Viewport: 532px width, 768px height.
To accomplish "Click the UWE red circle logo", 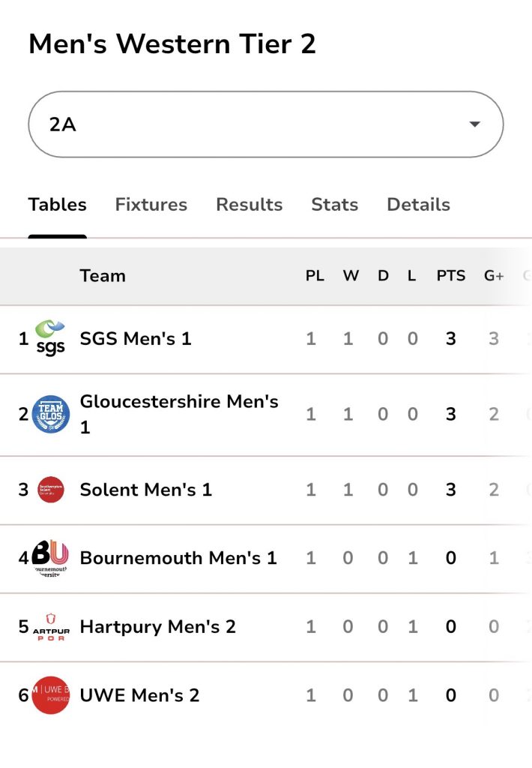I will point(51,695).
